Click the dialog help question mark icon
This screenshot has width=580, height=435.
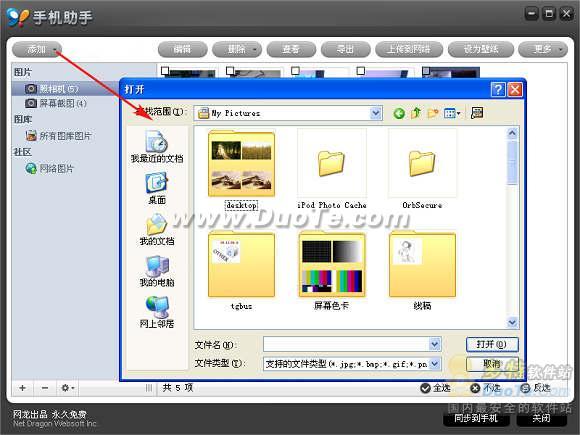498,90
